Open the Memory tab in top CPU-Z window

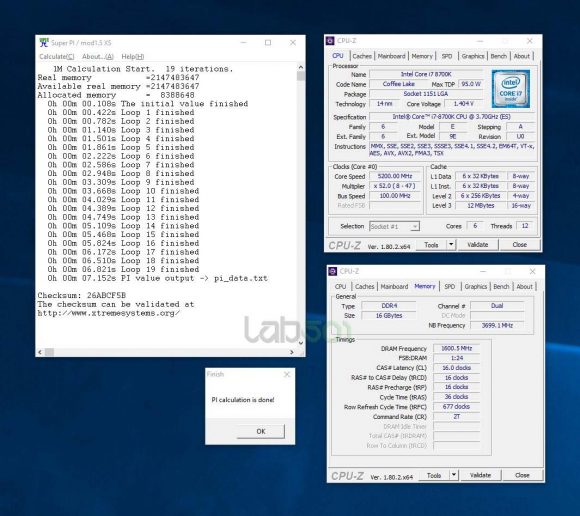point(422,56)
